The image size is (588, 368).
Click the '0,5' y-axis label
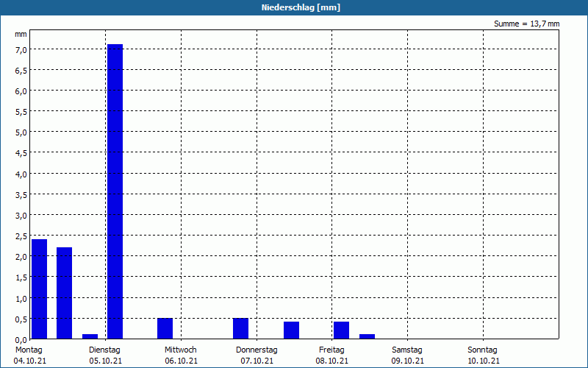pos(21,319)
